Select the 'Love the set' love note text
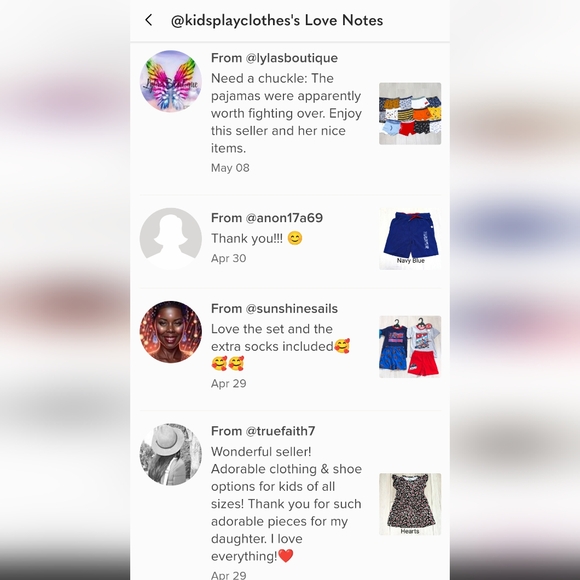Viewport: 580px width, 580px height. (x=281, y=346)
